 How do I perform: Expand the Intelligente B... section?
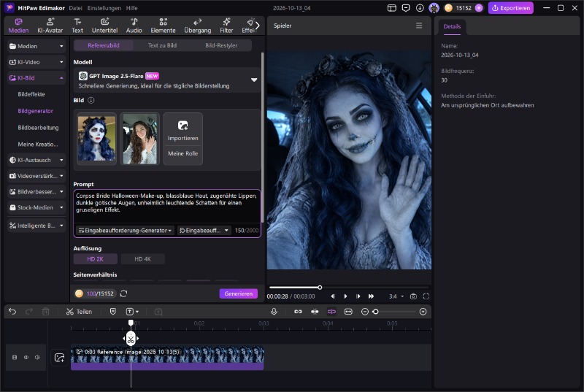(x=36, y=226)
